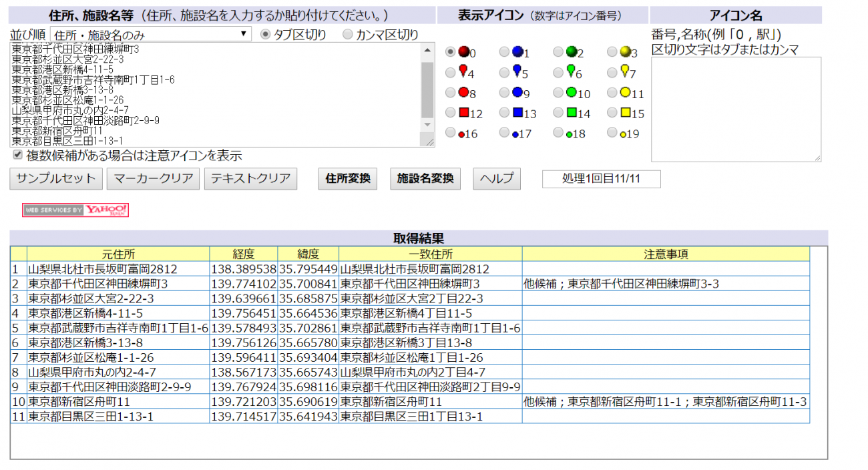868x470 pixels.
Task: Click address list scrollbar down arrow
Action: (428, 125)
